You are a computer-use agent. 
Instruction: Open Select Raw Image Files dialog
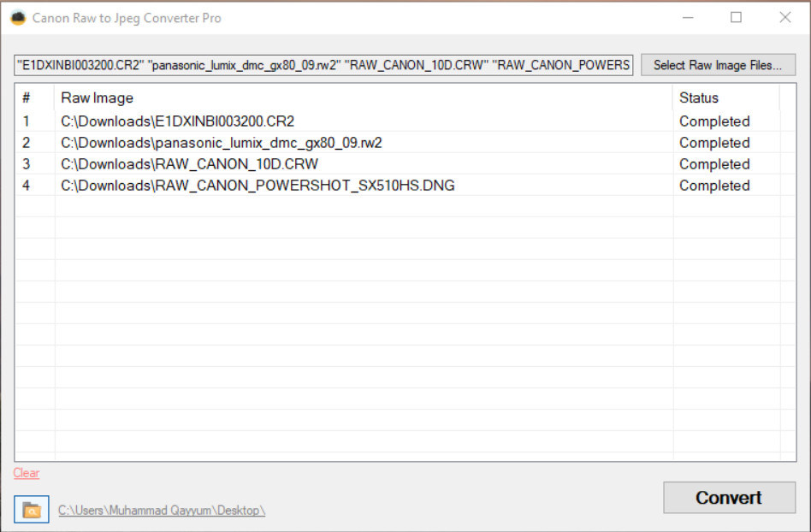(x=718, y=65)
